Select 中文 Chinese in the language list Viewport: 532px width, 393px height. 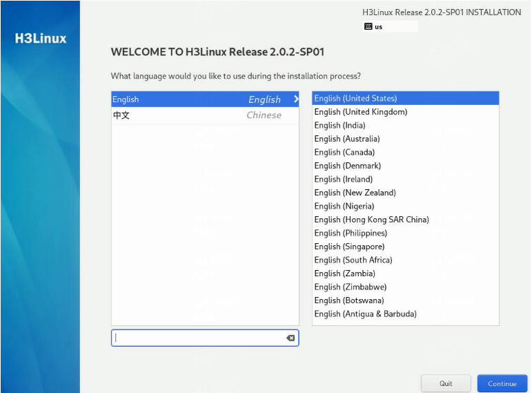click(x=205, y=115)
